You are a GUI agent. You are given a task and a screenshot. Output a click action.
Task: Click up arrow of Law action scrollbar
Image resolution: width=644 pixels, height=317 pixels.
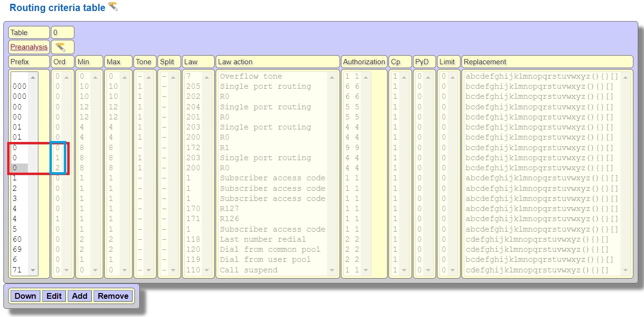pos(332,77)
